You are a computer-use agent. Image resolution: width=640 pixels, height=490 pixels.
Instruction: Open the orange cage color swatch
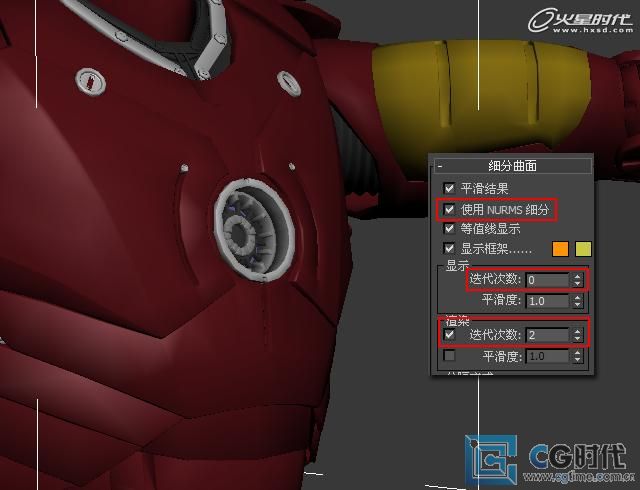click(560, 249)
